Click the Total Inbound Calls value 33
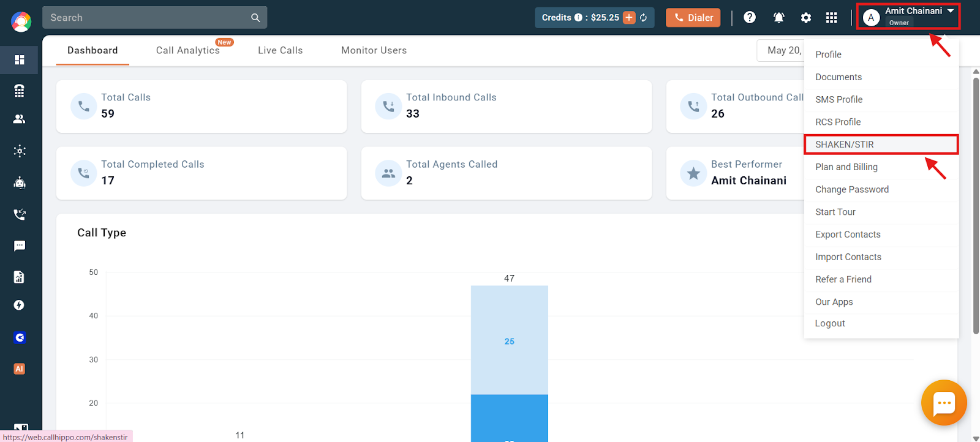 point(413,114)
